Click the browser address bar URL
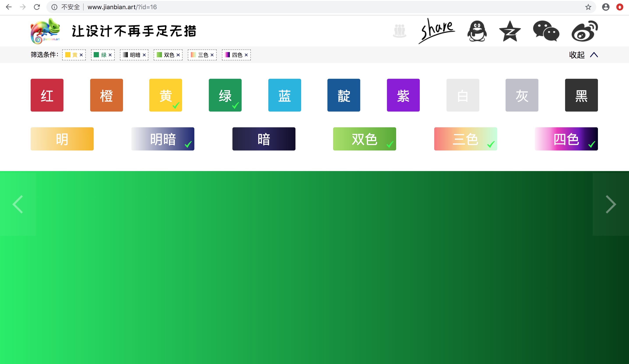 (122, 7)
